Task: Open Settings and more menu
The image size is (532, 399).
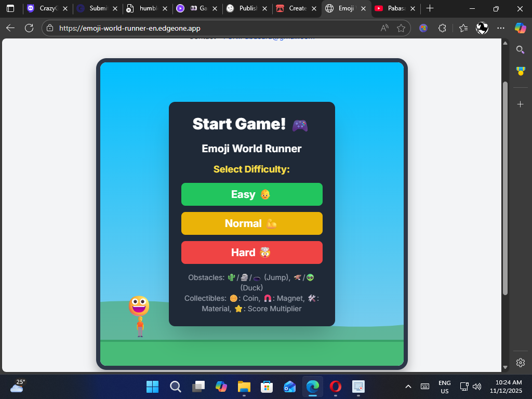Action: 501,28
